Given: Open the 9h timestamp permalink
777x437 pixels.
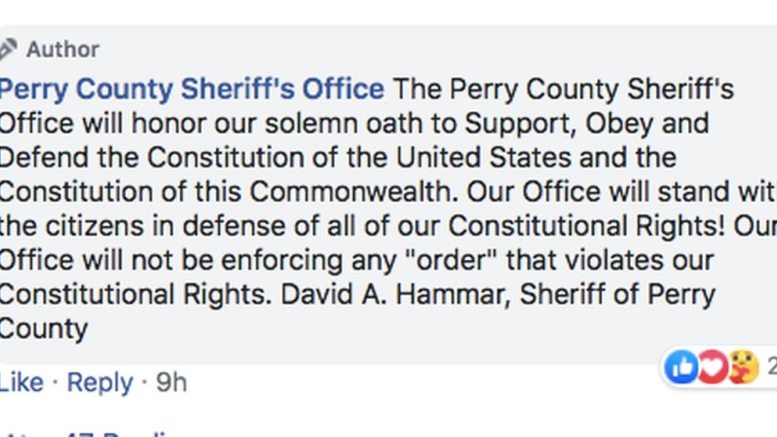Looking at the screenshot, I should point(171,382).
